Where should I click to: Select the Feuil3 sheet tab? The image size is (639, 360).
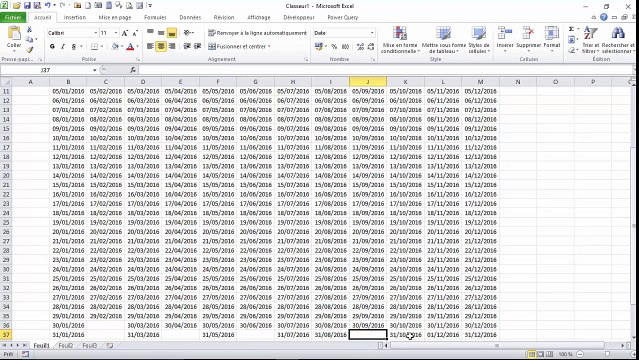coord(90,345)
